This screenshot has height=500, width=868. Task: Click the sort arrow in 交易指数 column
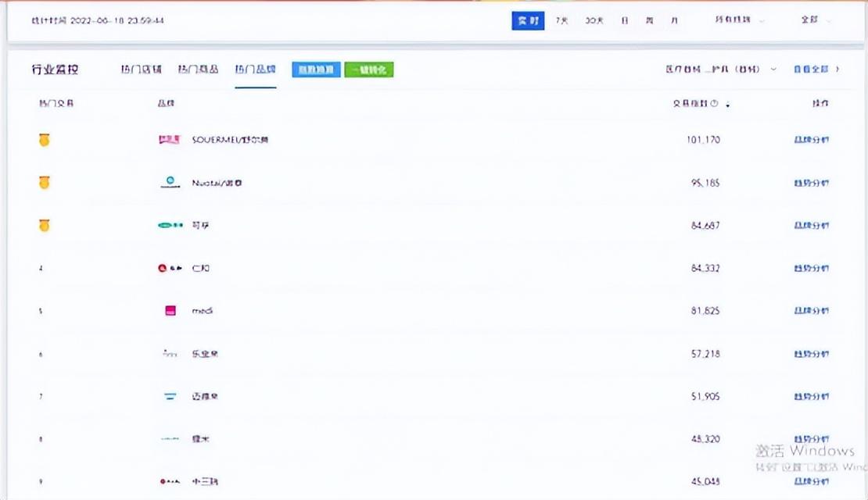[728, 104]
